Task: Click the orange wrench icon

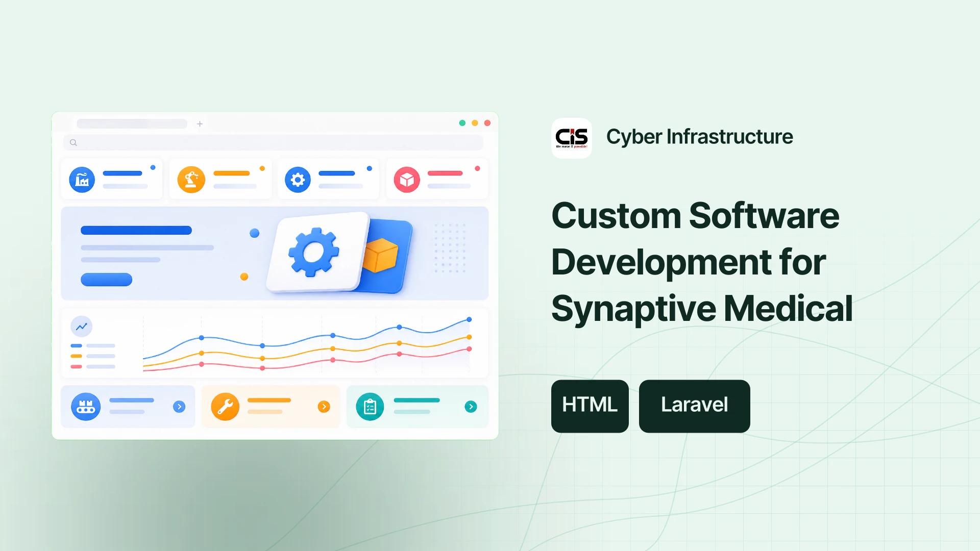Action: click(225, 407)
